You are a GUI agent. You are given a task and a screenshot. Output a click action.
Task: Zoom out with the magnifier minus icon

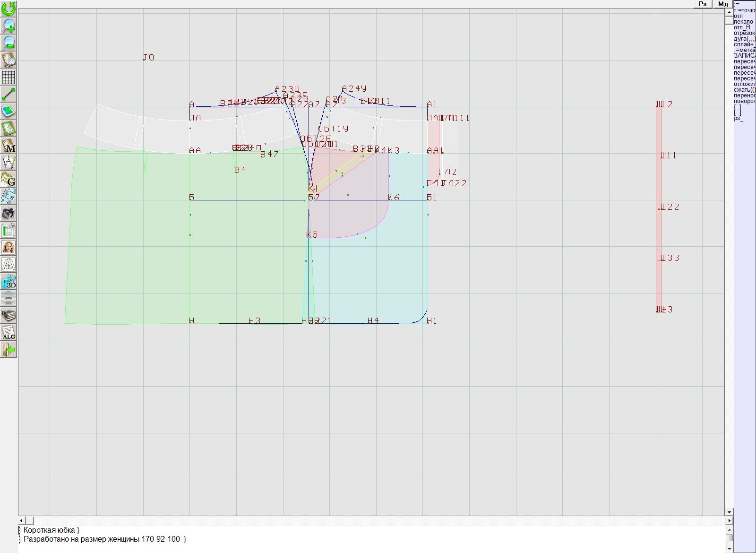9,43
